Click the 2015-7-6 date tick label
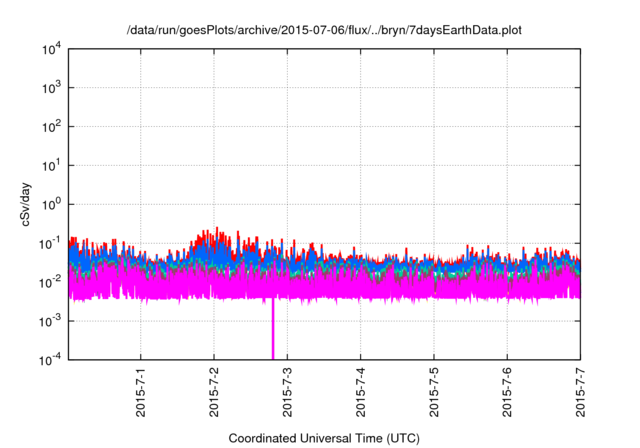Screen dimensions: 640x448 507,392
